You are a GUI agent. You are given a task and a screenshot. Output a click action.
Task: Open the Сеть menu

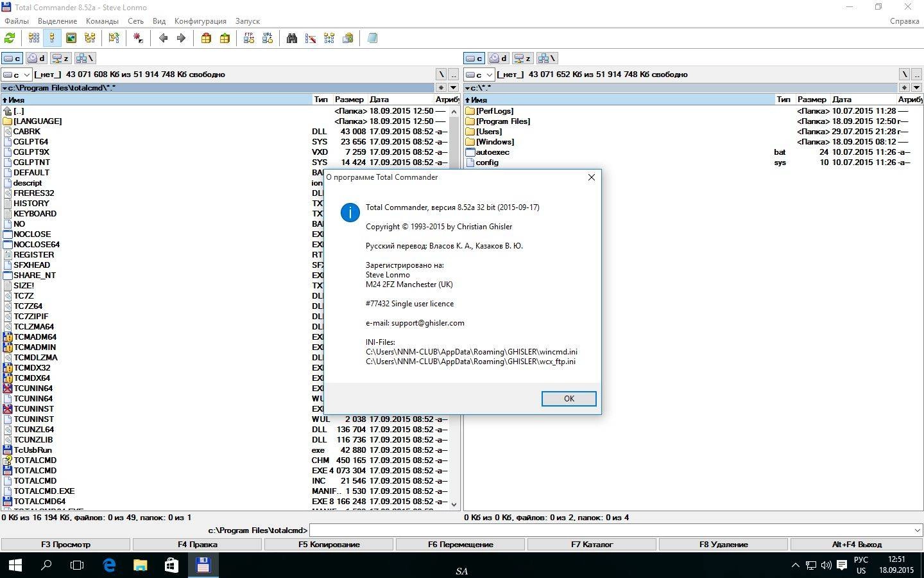[x=135, y=21]
